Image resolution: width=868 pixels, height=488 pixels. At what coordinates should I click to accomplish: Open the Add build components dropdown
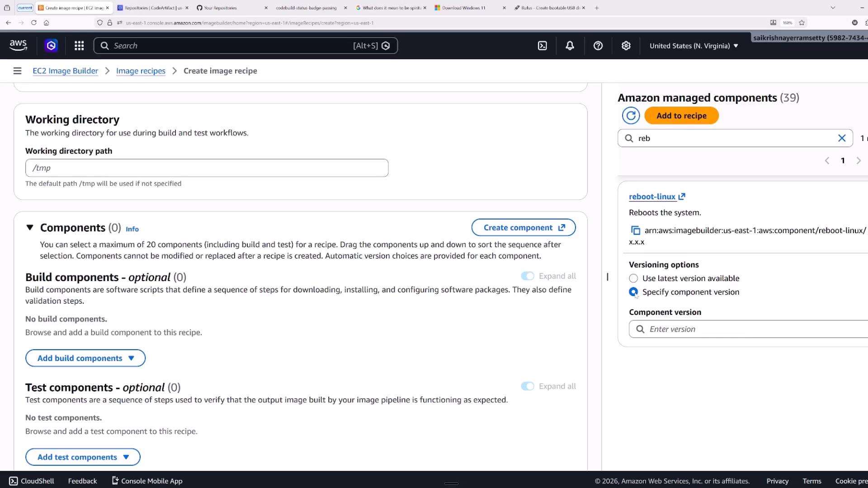click(x=85, y=358)
